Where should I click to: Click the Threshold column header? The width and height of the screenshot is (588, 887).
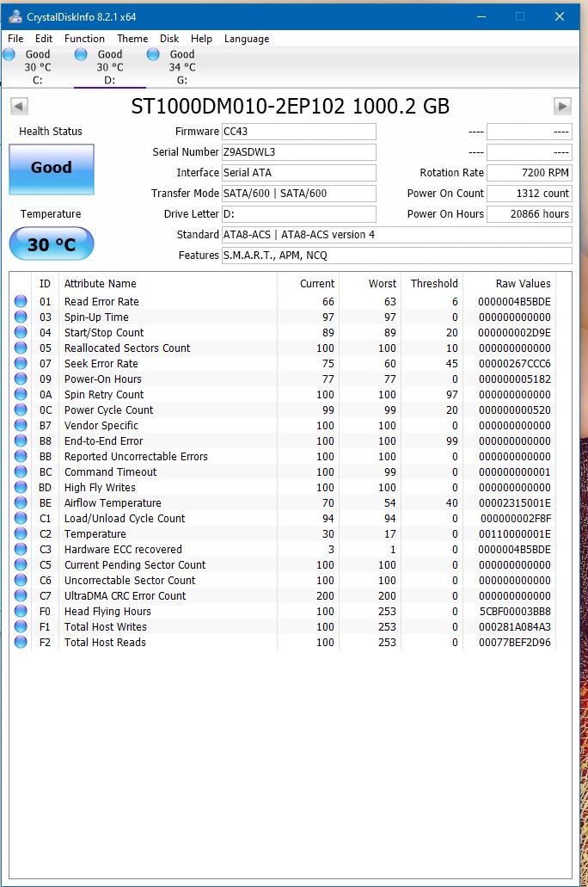[x=432, y=283]
